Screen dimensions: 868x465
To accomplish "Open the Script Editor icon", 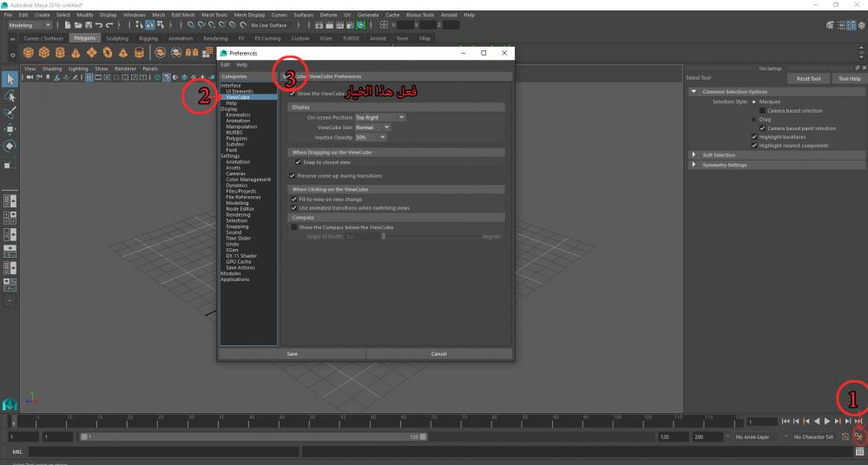I will [859, 452].
